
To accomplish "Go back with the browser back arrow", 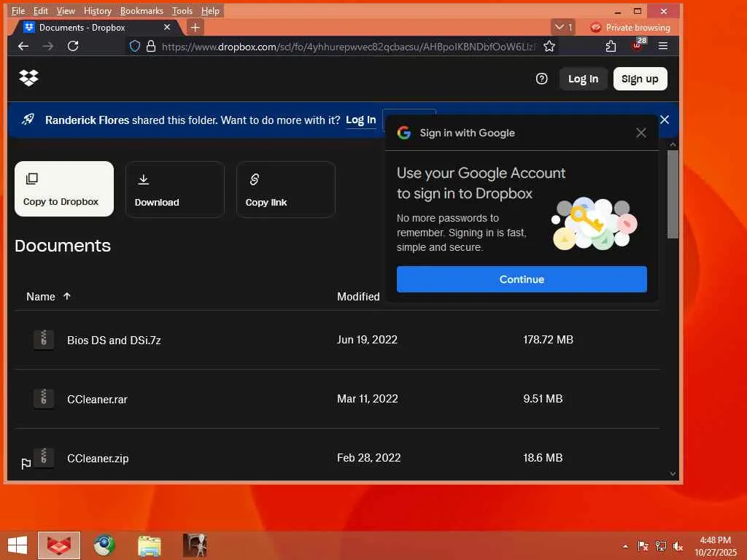I will (23, 46).
